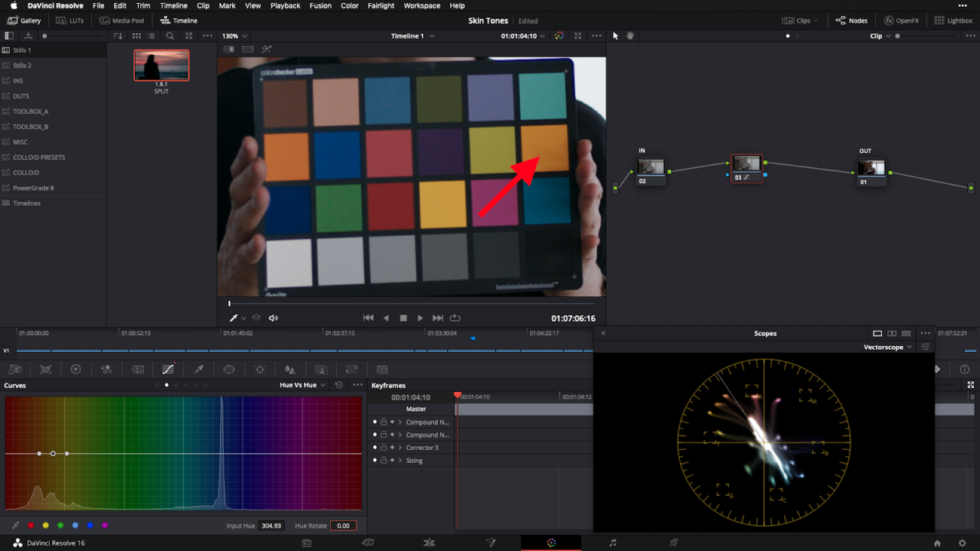Open the viewer zoom 130% dropdown

click(234, 35)
